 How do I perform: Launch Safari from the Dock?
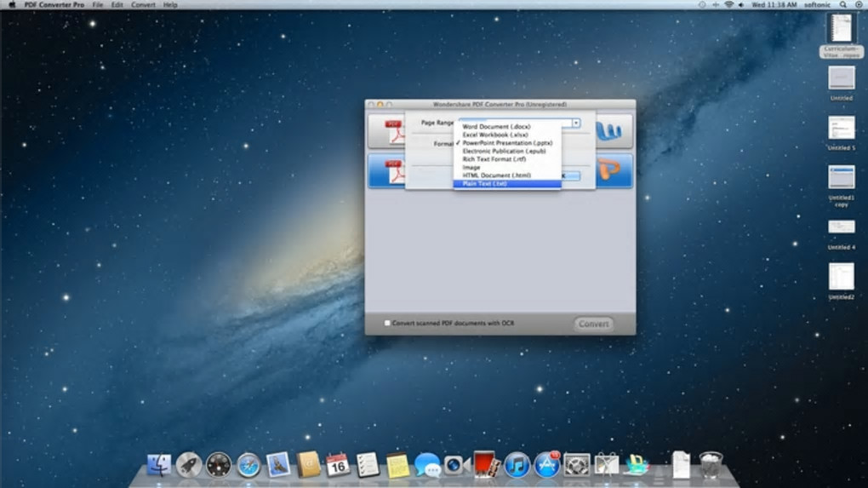(248, 465)
